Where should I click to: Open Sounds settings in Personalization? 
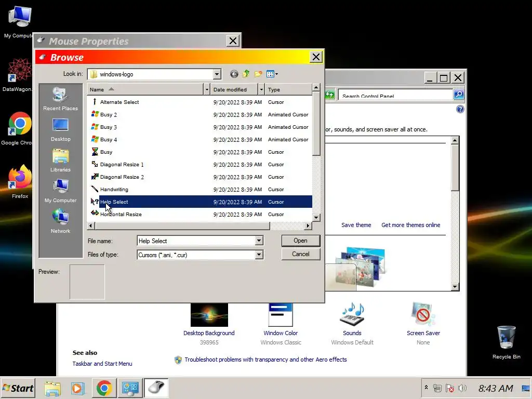pos(352,324)
